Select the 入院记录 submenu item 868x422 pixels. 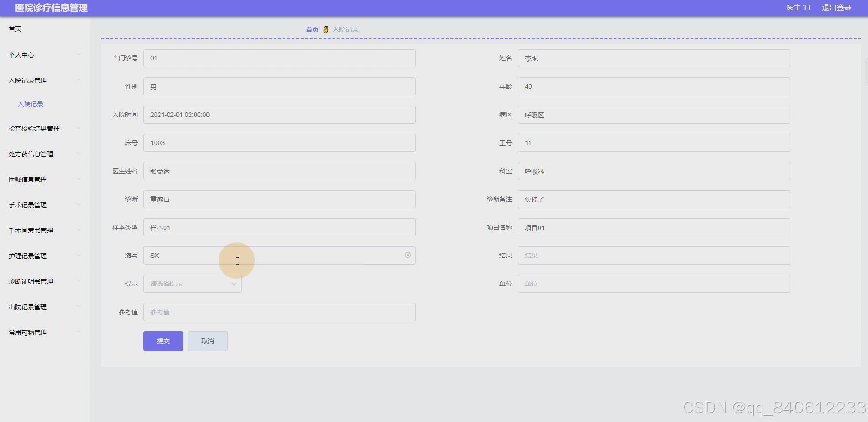pyautogui.click(x=30, y=104)
